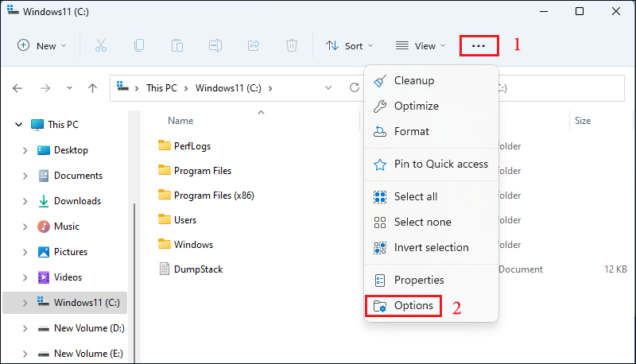Select the Program Files folder
This screenshot has width=636, height=364.
point(203,171)
